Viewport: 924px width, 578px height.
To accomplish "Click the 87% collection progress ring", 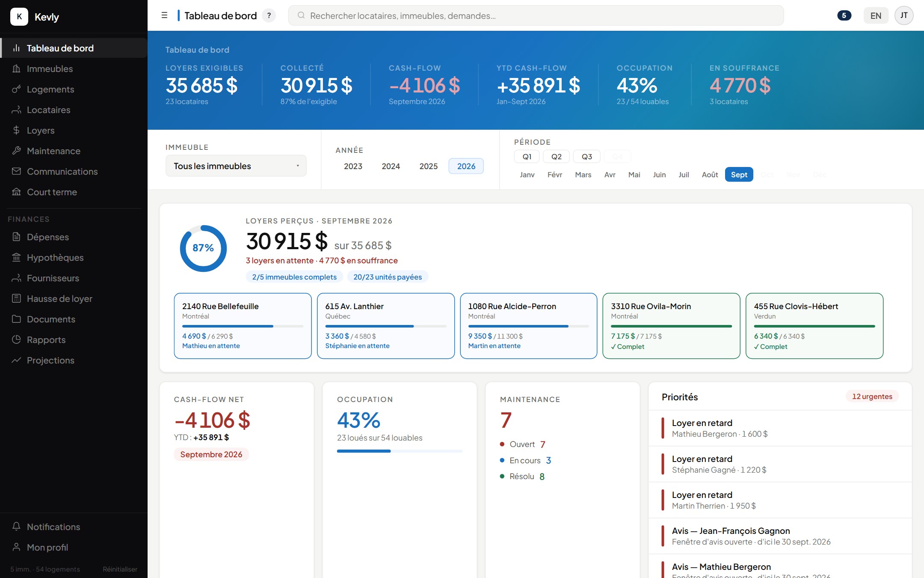I will pyautogui.click(x=203, y=248).
